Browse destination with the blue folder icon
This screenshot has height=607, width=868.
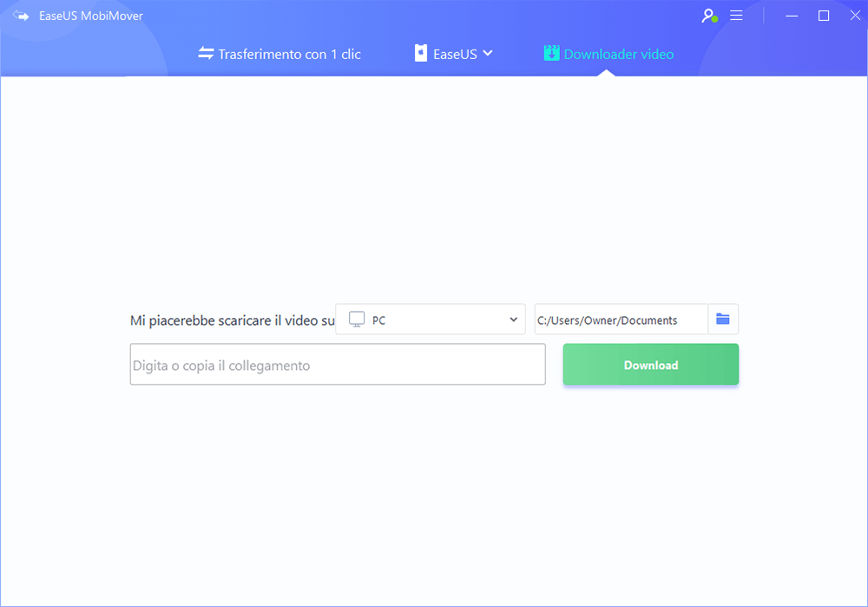point(723,319)
